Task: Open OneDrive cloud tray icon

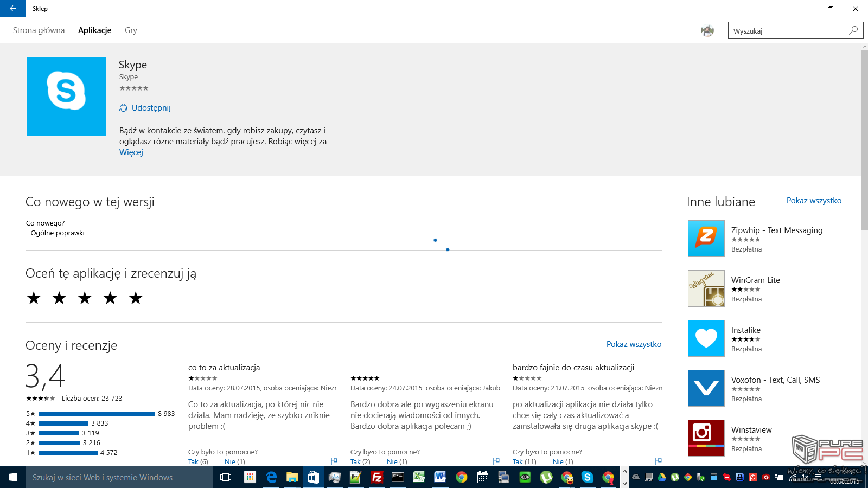Action: pos(636,477)
